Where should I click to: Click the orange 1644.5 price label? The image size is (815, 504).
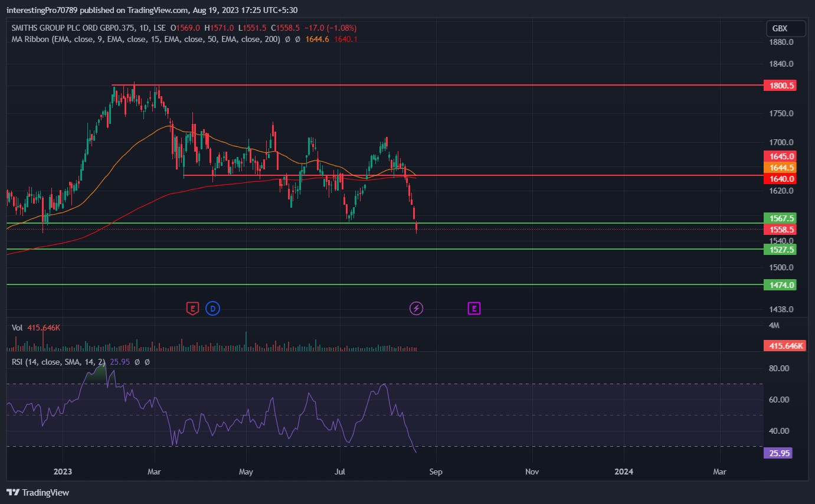coord(780,168)
